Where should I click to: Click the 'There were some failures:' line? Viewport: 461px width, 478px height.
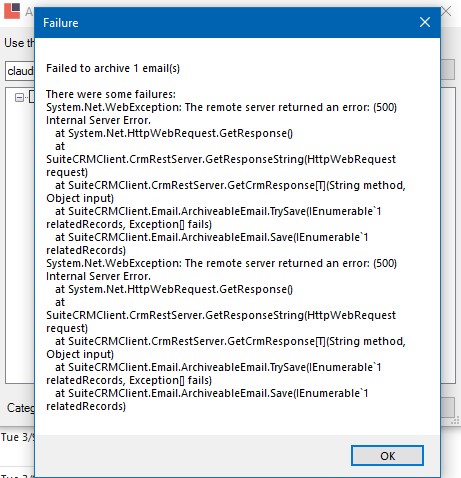tap(111, 94)
